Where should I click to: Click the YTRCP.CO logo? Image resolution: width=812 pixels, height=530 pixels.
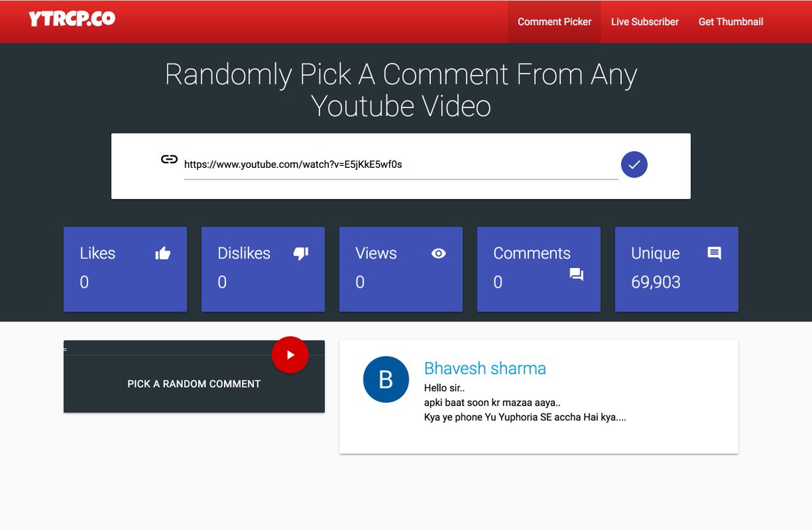coord(72,18)
